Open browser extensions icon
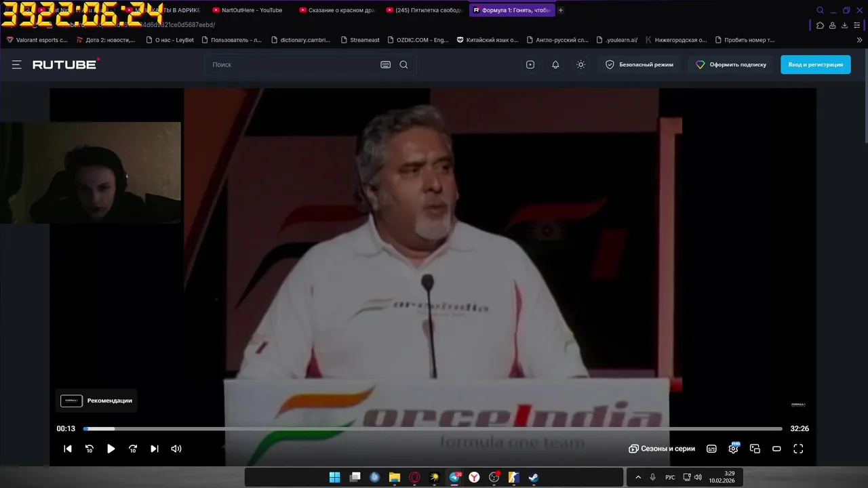The image size is (868, 488). pos(820,25)
